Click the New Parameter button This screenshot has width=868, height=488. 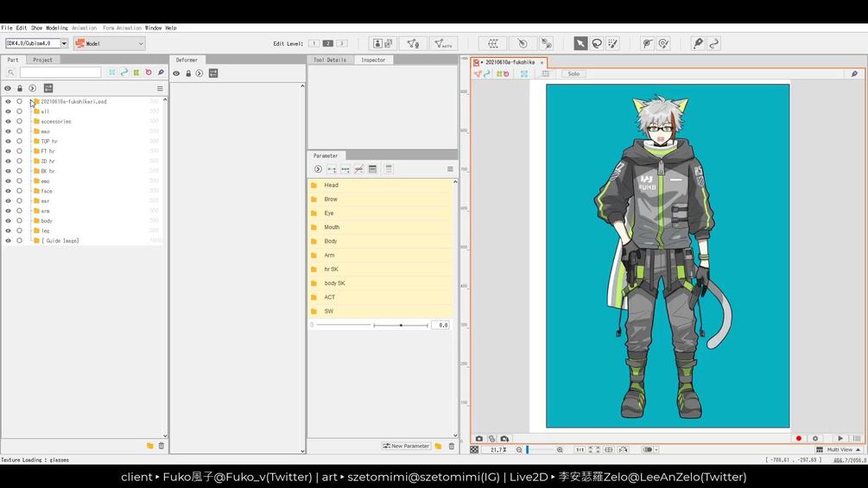click(x=406, y=446)
